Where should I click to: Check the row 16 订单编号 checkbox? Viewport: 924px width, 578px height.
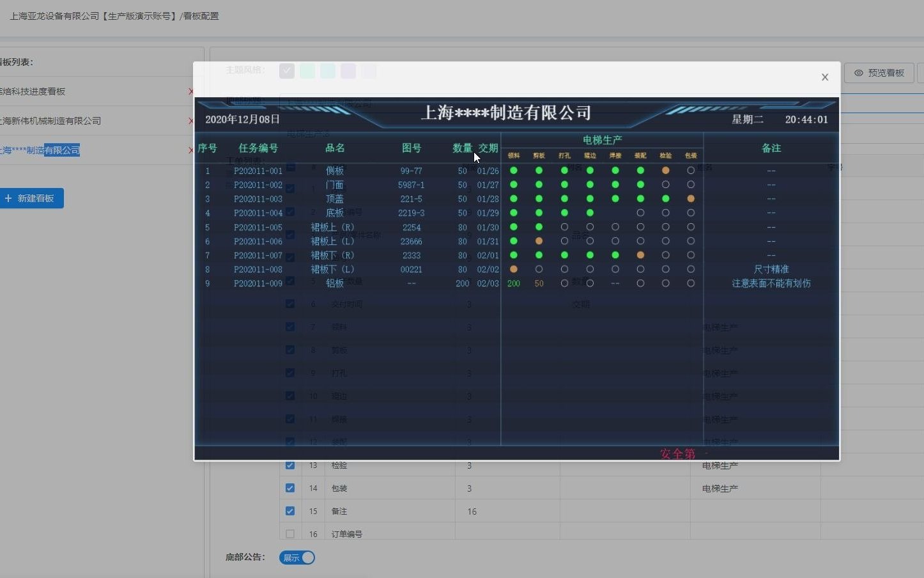(290, 534)
